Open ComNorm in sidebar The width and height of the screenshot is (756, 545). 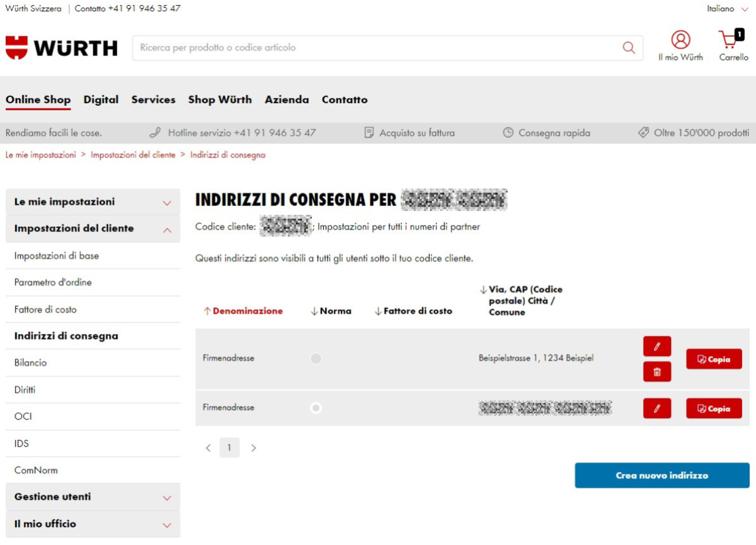93,470
